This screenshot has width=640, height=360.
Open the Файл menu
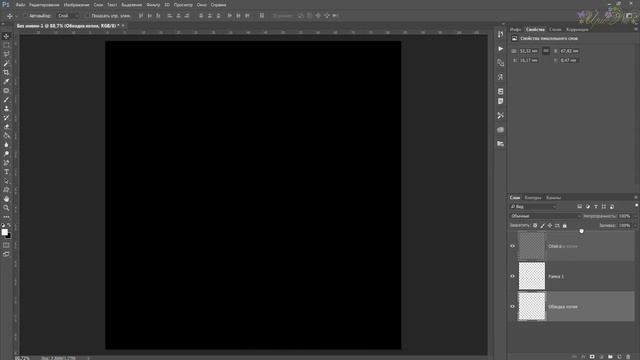20,5
